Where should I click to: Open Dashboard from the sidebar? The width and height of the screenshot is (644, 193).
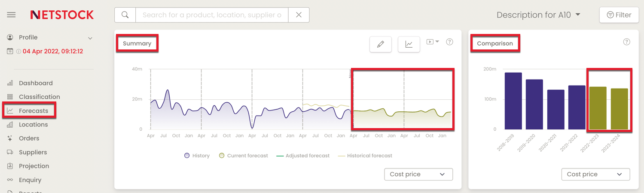click(x=36, y=83)
